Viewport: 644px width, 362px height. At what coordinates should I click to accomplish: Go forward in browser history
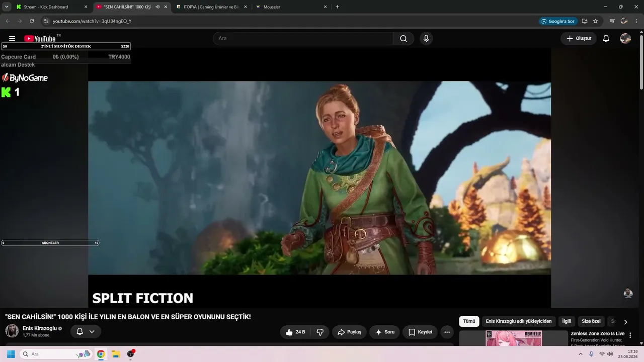tap(20, 21)
